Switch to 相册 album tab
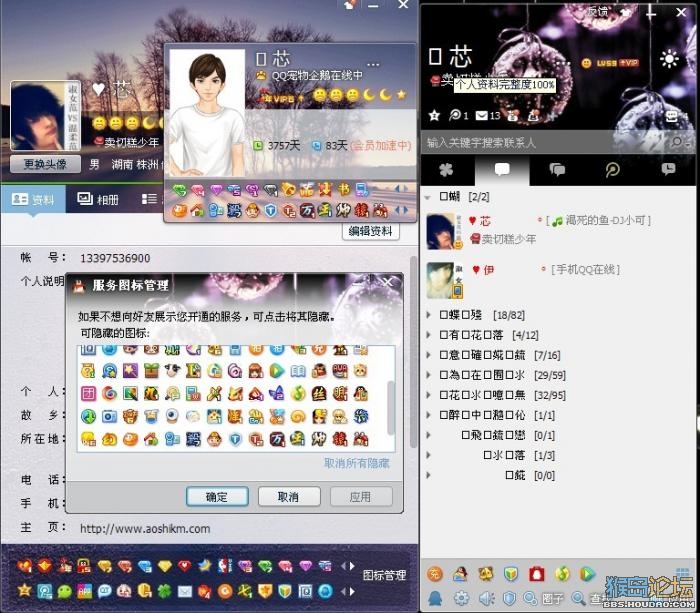Image resolution: width=700 pixels, height=613 pixels. (98, 199)
